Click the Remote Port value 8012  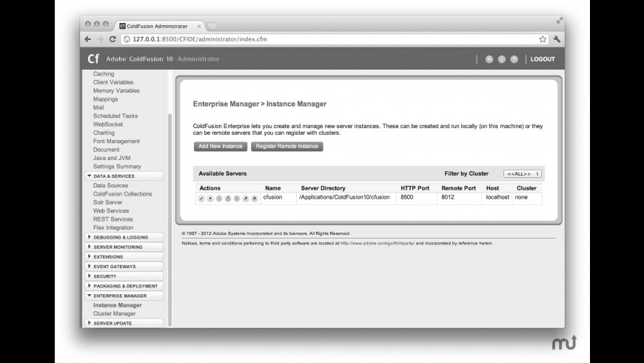coord(448,197)
